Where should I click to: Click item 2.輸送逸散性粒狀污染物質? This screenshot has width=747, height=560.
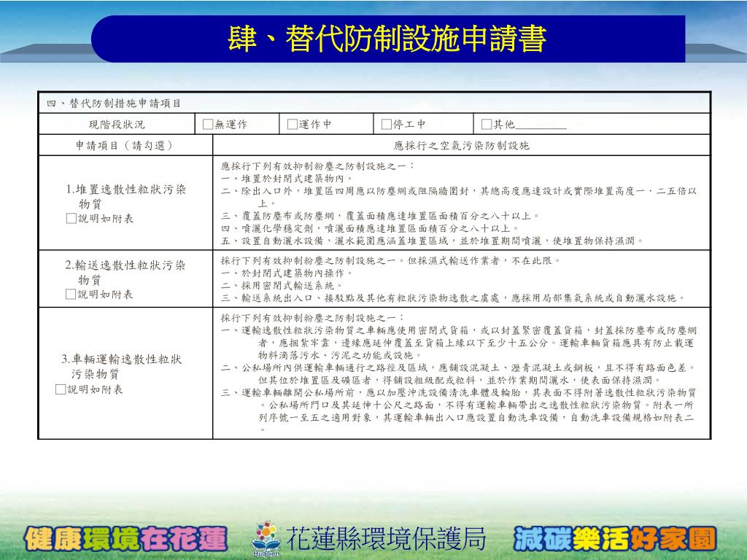[x=125, y=272]
